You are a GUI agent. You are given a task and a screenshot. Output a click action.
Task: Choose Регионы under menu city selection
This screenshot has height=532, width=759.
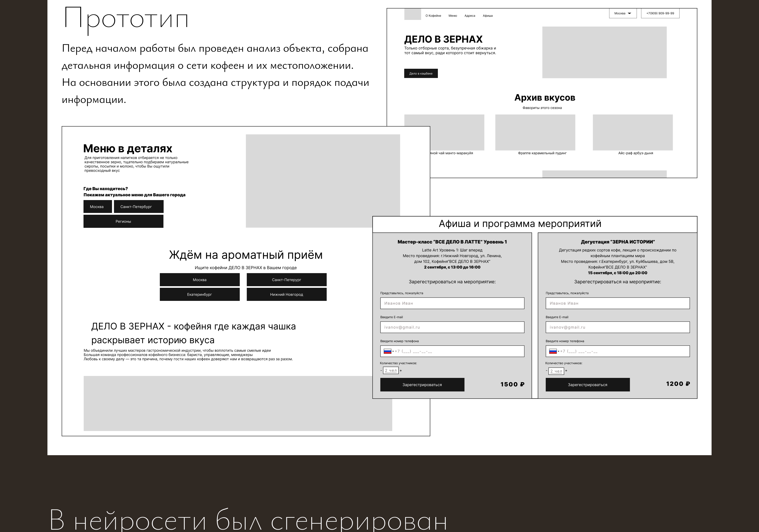pos(123,221)
